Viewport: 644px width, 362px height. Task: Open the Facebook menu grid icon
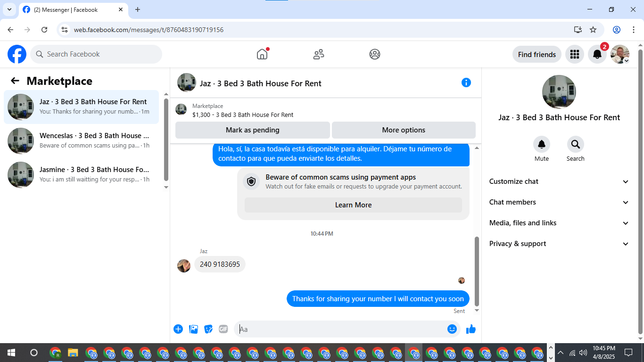(x=574, y=54)
